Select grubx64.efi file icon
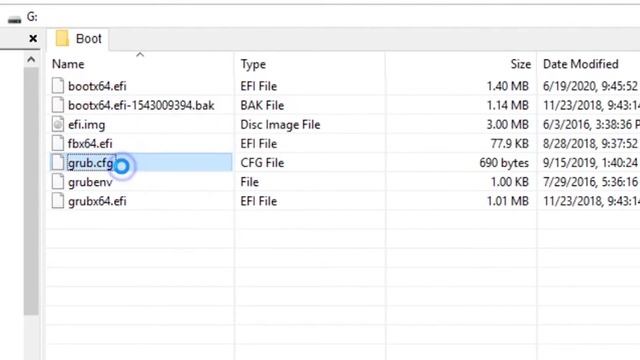Image resolution: width=640 pixels, height=360 pixels. [58, 201]
